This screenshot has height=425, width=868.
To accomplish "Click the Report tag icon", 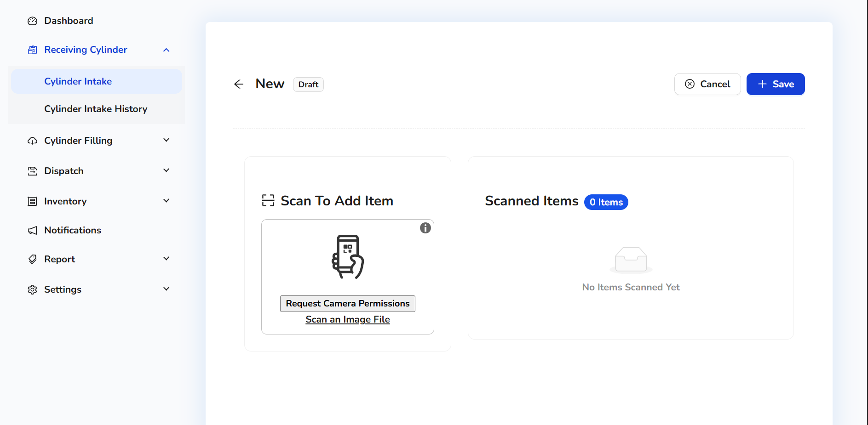I will pos(32,259).
